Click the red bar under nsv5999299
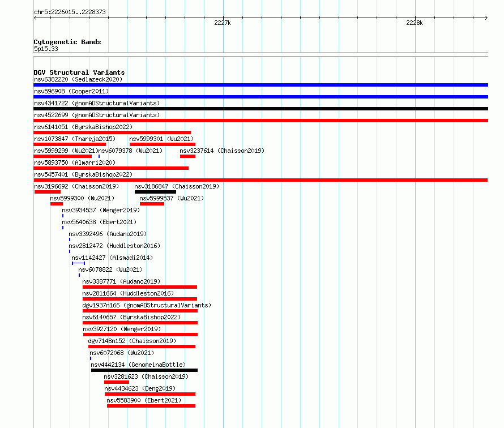 pos(63,156)
